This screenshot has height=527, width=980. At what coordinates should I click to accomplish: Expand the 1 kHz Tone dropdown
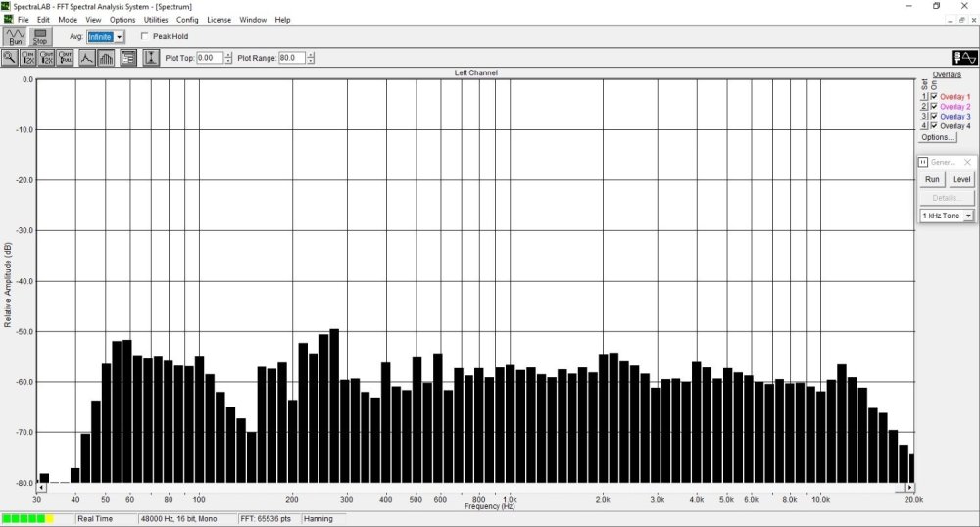tap(968, 216)
